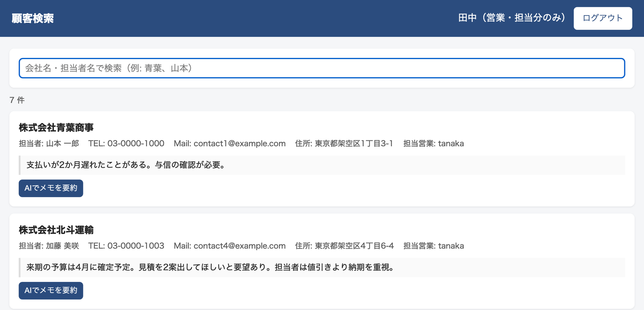644x310 pixels.
Task: Click phone number 03-0000-1003
Action: 136,246
